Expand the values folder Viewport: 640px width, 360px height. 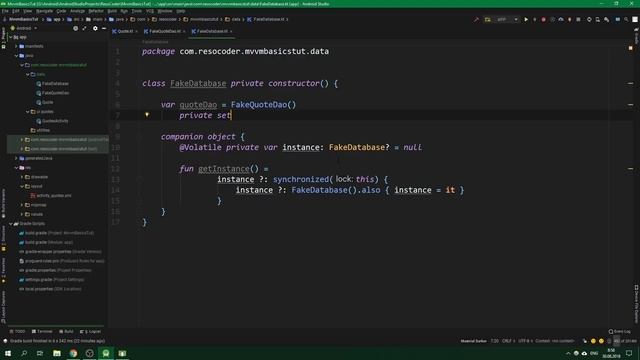(x=22, y=214)
